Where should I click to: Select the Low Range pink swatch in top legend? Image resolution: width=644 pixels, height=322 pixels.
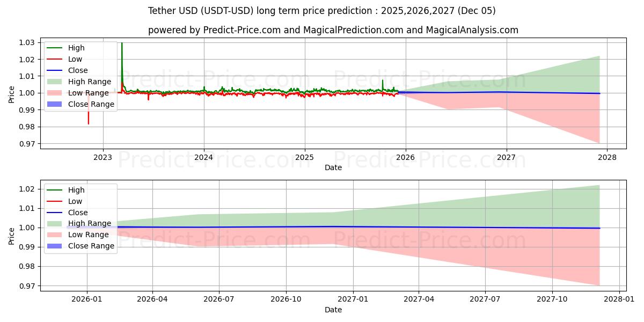click(54, 93)
